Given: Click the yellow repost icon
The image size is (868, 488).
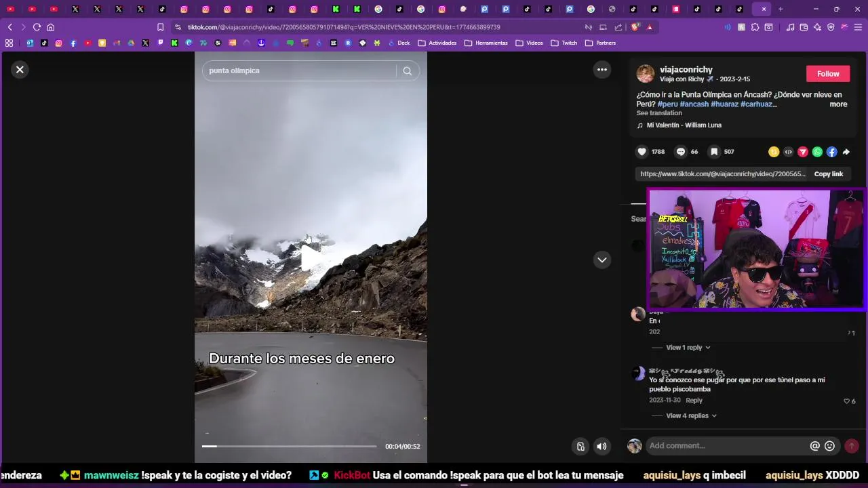Looking at the screenshot, I should tap(774, 152).
